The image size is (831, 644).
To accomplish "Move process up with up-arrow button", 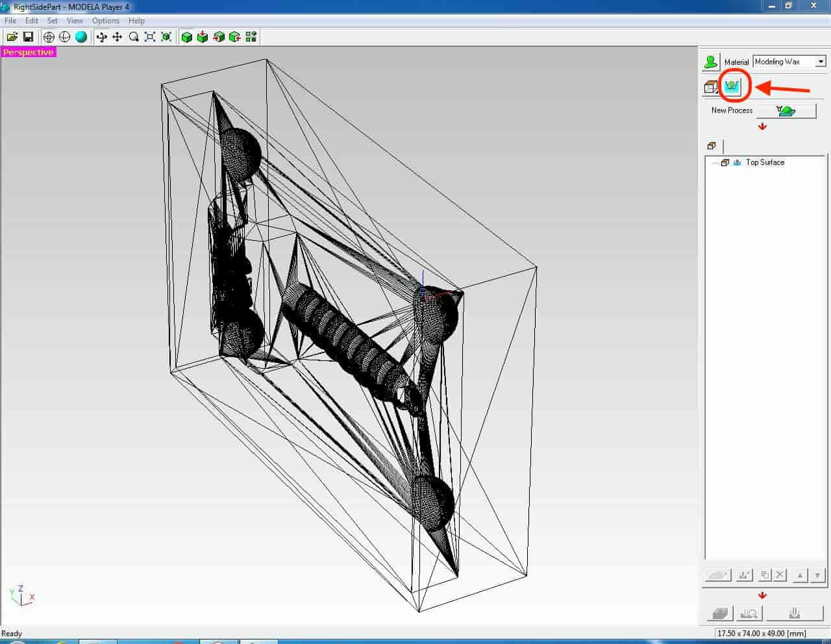I will point(800,575).
